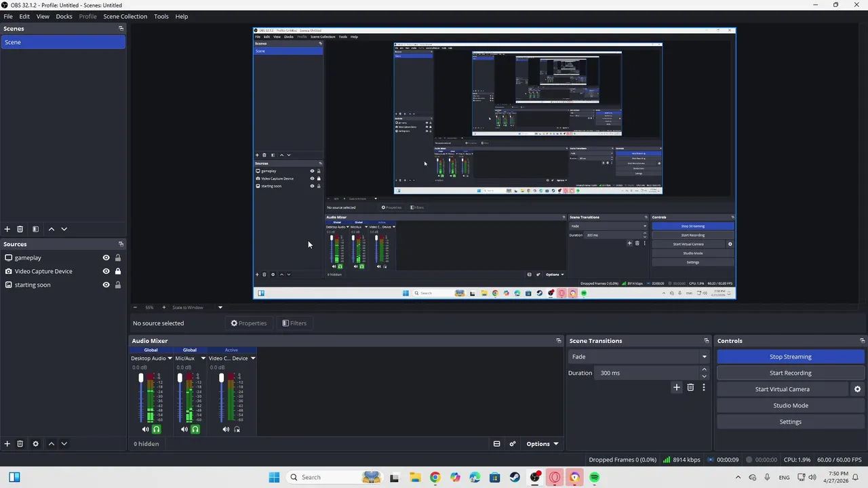Click Stop Streaming
The height and width of the screenshot is (488, 868).
pyautogui.click(x=791, y=357)
